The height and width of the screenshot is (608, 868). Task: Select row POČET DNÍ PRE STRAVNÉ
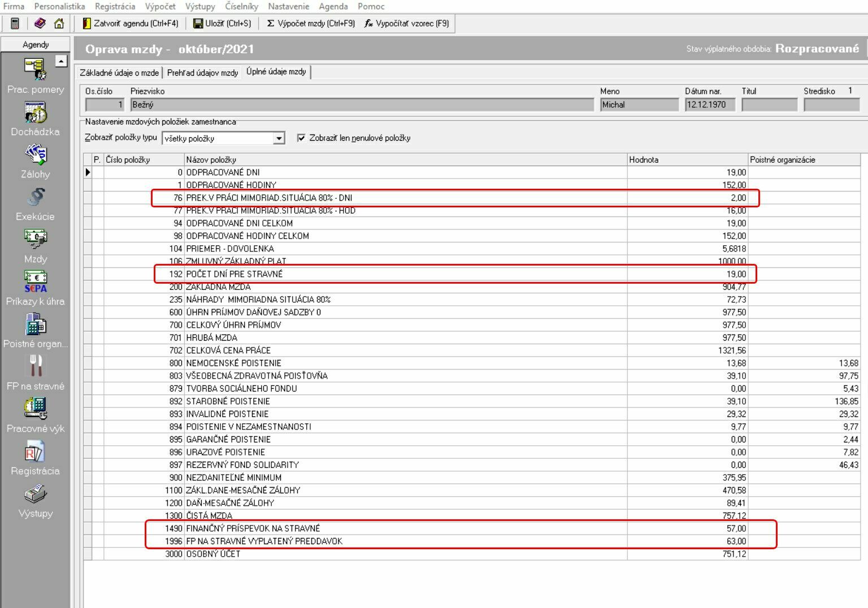point(472,274)
